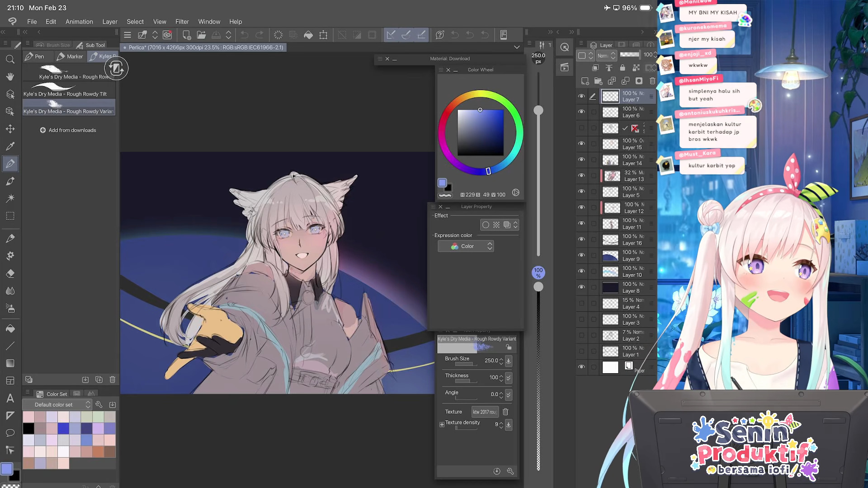868x488 pixels.
Task: Pick the black swatch in color set
Action: pyautogui.click(x=28, y=428)
